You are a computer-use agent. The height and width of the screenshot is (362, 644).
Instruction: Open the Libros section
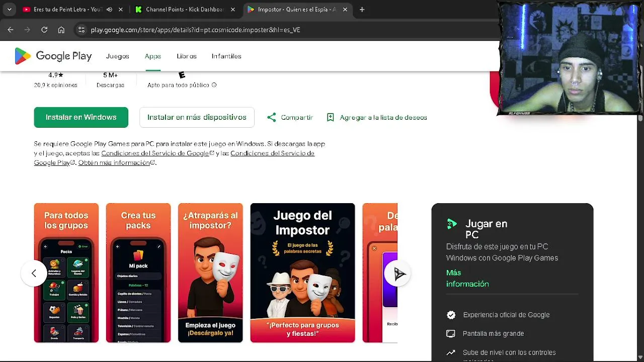coord(187,56)
